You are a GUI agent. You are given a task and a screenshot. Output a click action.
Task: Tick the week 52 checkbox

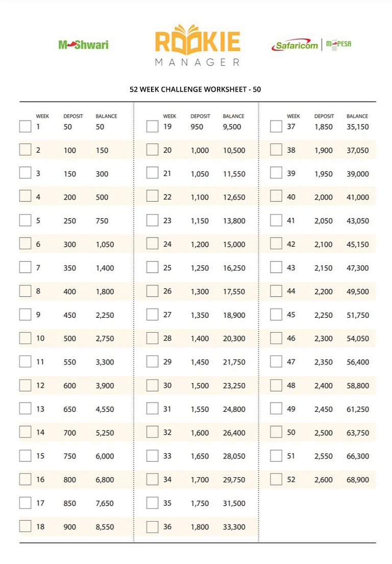coord(276,479)
